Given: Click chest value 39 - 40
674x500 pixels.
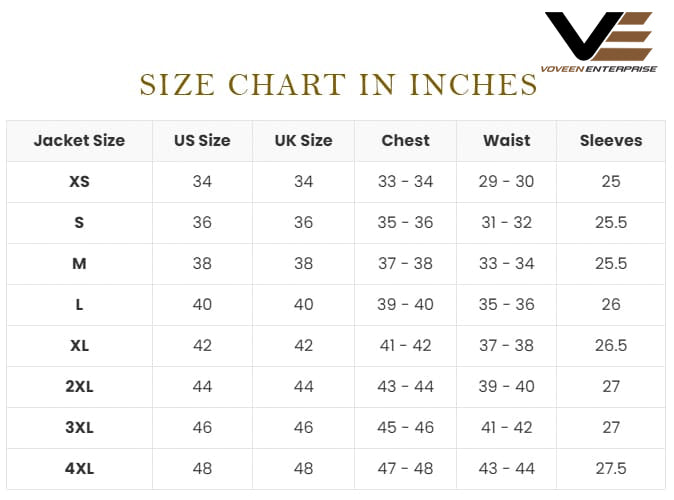Looking at the screenshot, I should (x=405, y=304).
